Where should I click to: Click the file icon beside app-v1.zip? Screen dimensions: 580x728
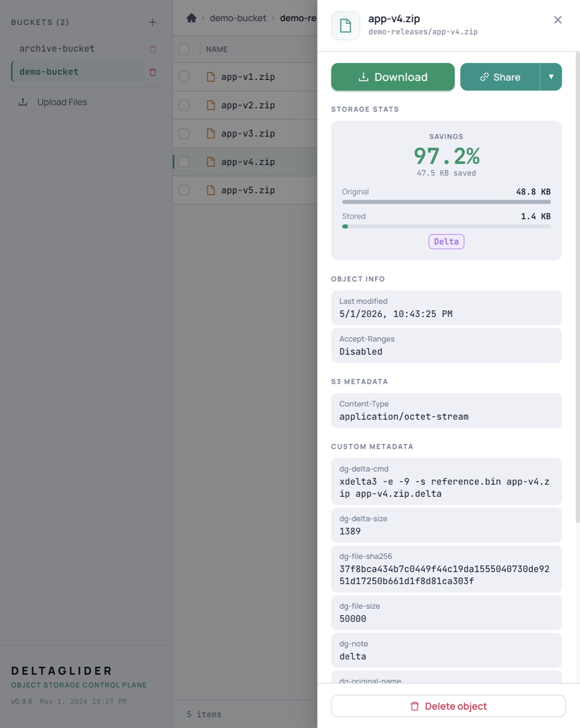pos(211,77)
